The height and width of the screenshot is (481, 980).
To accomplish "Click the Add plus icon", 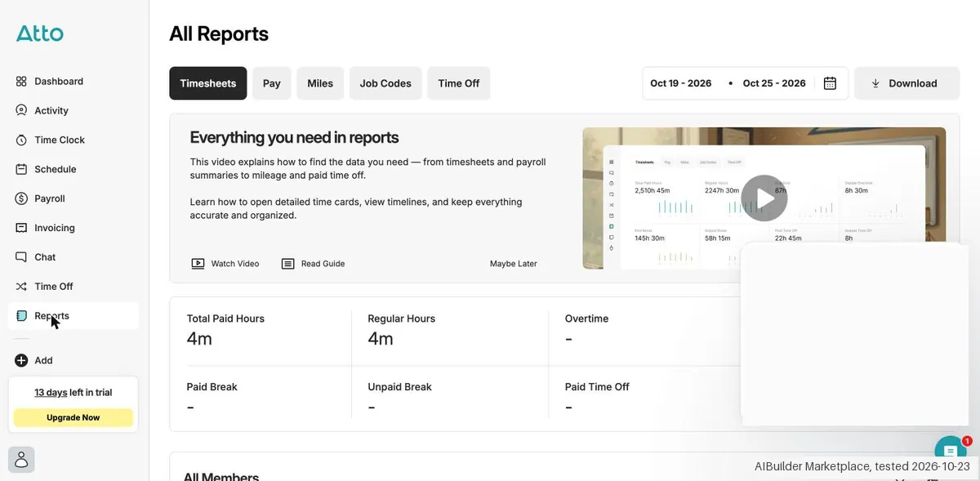I will [21, 360].
